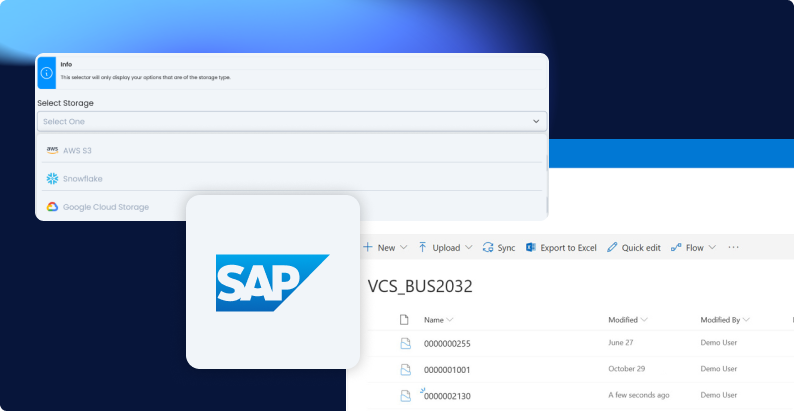Screen dimensions: 794x411
Task: Click the Upload arrow icon
Action: tap(422, 247)
